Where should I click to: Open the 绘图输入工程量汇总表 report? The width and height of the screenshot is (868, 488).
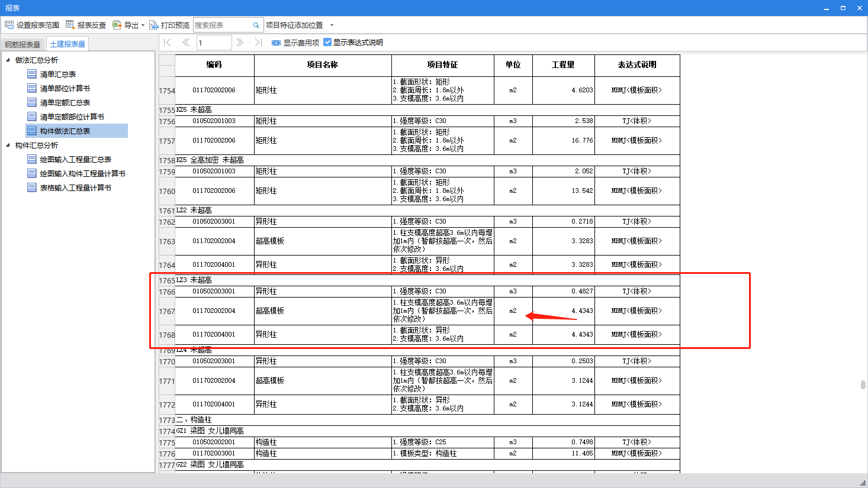click(76, 159)
